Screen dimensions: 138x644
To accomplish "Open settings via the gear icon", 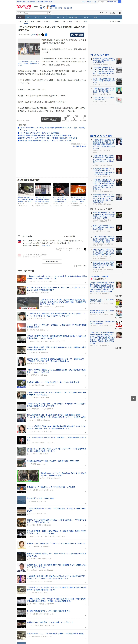I will tap(120, 13).
